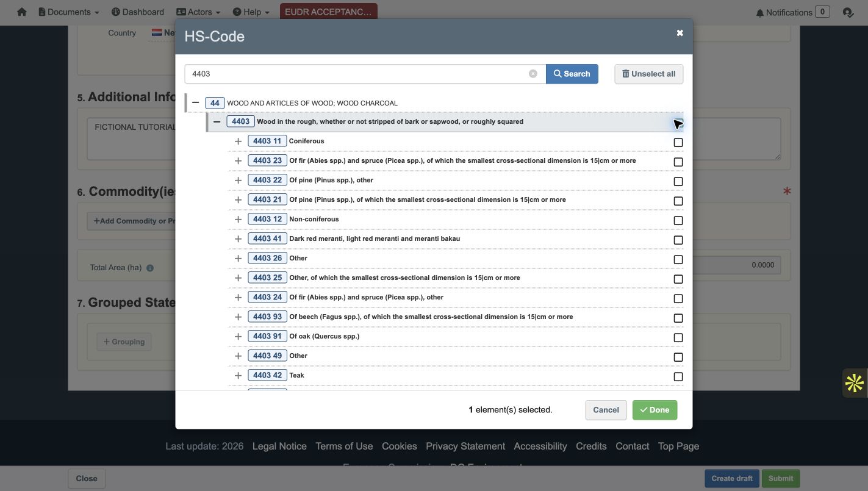Click the yellow asterisk widget icon

(x=855, y=383)
